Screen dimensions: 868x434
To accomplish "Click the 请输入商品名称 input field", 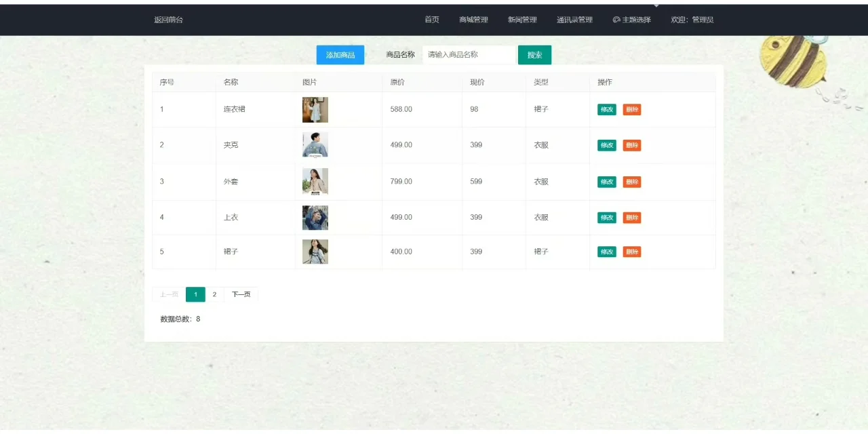I will click(469, 54).
